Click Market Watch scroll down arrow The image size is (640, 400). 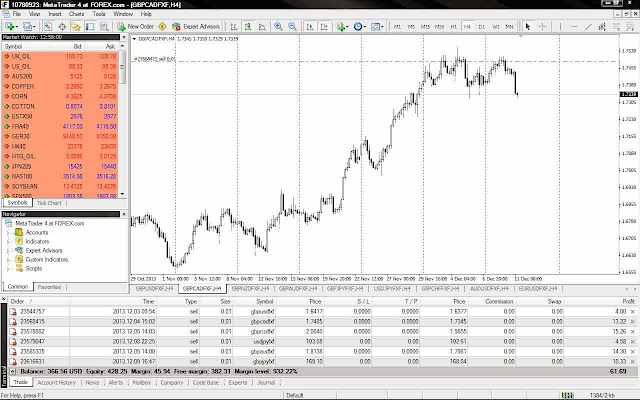[x=122, y=194]
